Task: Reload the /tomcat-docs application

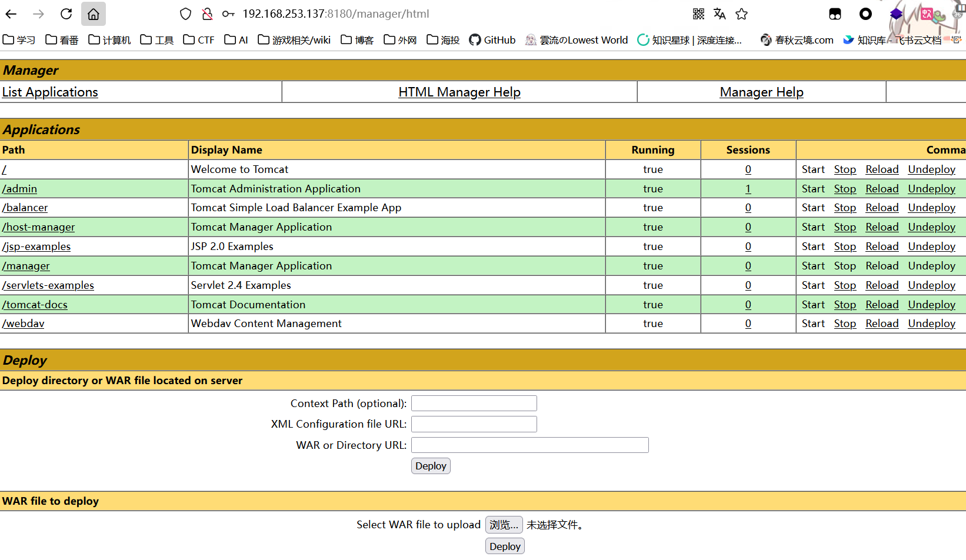Action: 882,305
